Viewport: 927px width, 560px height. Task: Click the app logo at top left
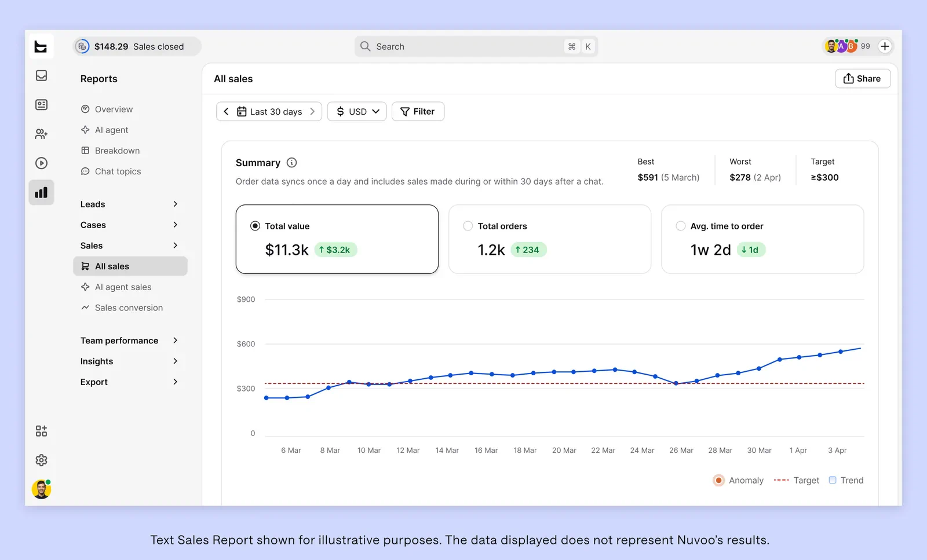[x=41, y=46]
